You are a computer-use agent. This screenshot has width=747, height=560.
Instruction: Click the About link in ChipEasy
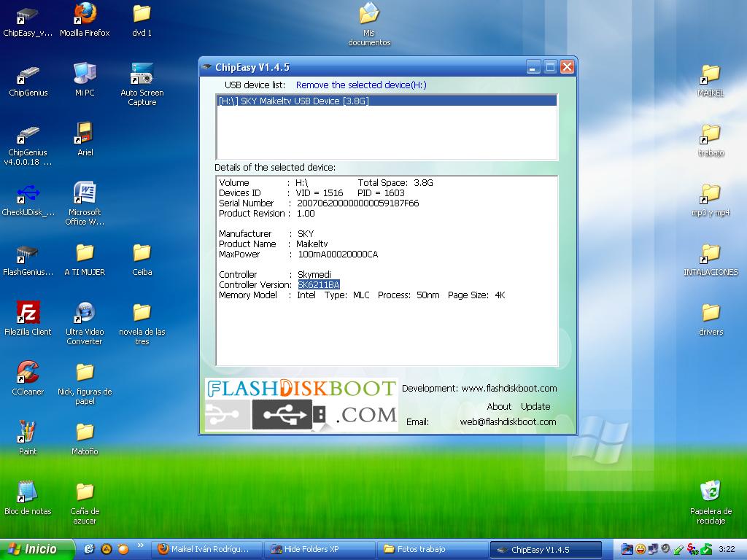coord(499,406)
